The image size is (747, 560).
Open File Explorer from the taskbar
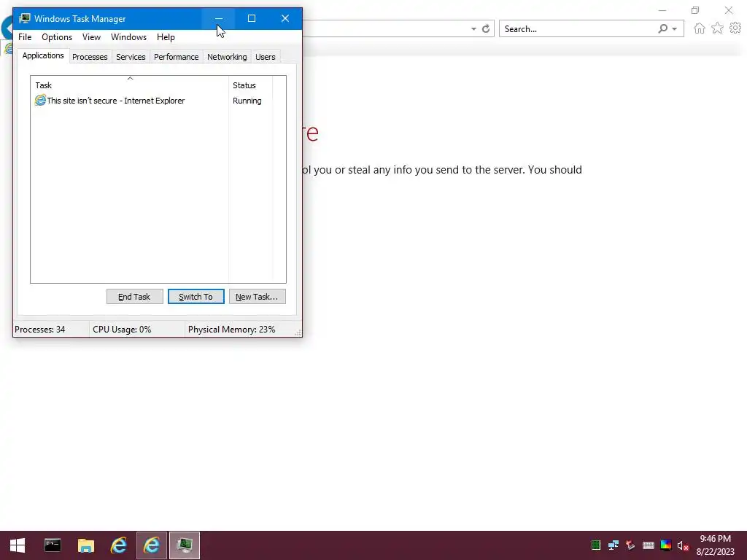[x=86, y=545]
